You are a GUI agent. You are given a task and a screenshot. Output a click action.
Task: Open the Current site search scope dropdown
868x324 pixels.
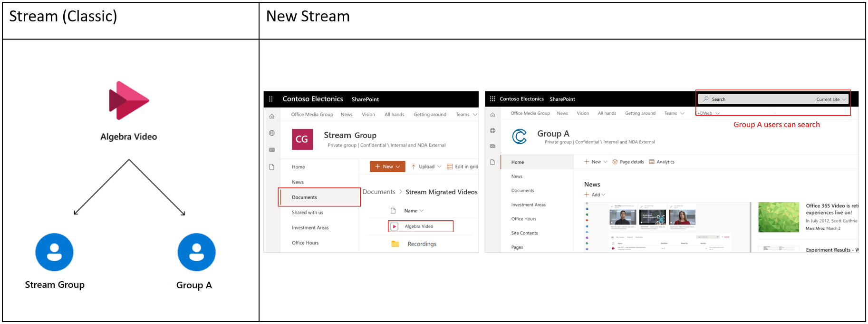(831, 99)
